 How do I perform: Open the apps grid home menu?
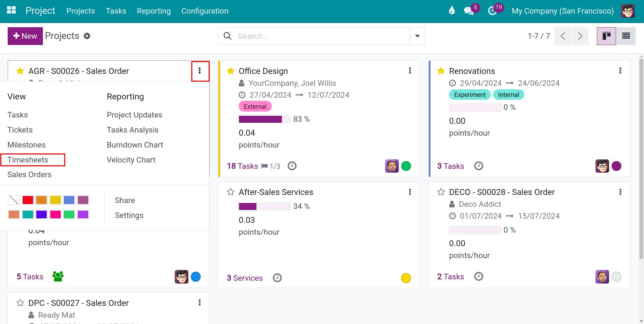12,10
